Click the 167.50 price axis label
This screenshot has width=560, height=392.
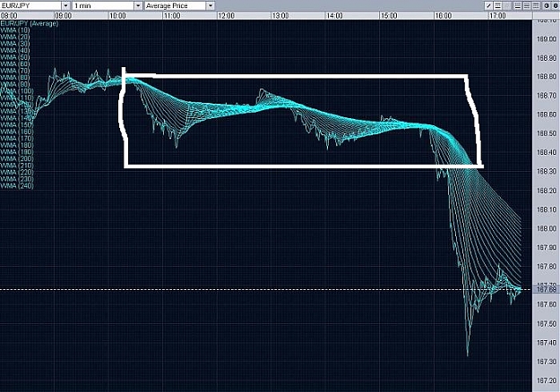547,323
